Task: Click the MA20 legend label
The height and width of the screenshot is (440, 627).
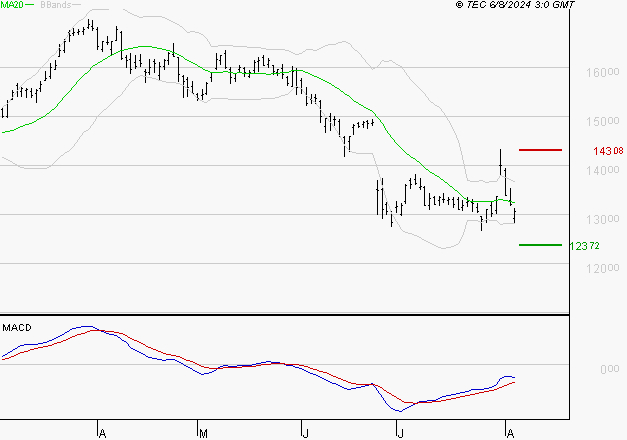Action: pyautogui.click(x=11, y=5)
